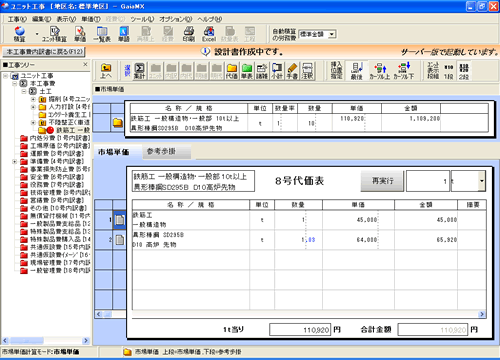The height and width of the screenshot is (360, 500).
Task: Select 最後 insert position icon
Action: [356, 71]
